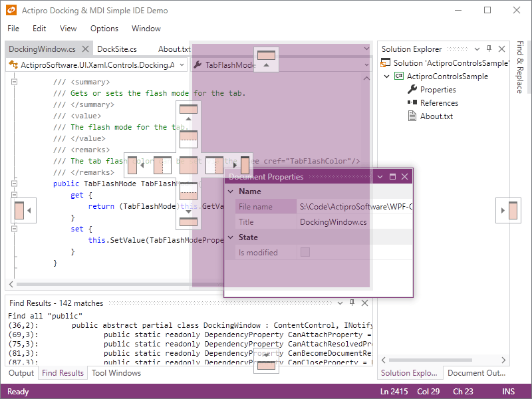Viewport: 532px width, 399px height.
Task: Click the Properties wrench icon in Solution Explorer
Action: coord(412,90)
